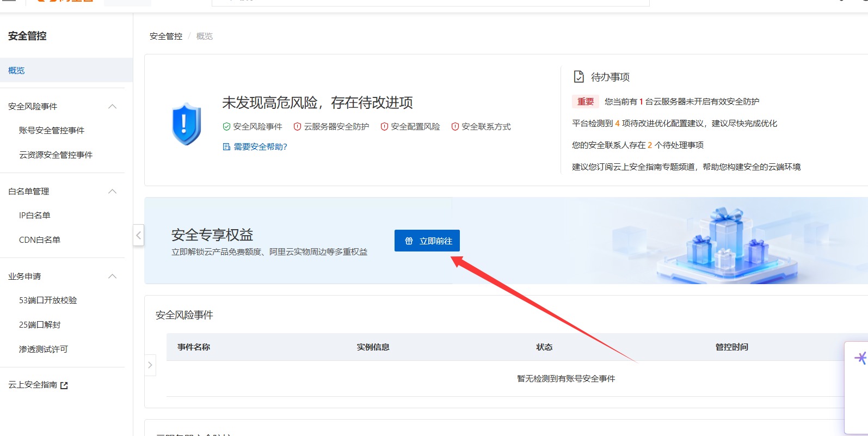Click the green shield icon beside 安全风险事件
The image size is (868, 436).
(226, 127)
